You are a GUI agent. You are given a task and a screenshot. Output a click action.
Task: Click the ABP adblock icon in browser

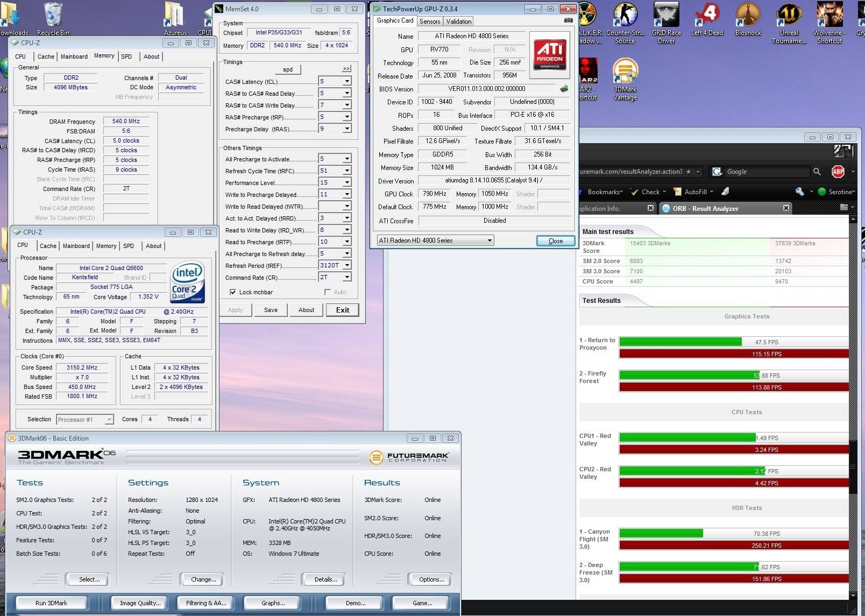(x=838, y=172)
